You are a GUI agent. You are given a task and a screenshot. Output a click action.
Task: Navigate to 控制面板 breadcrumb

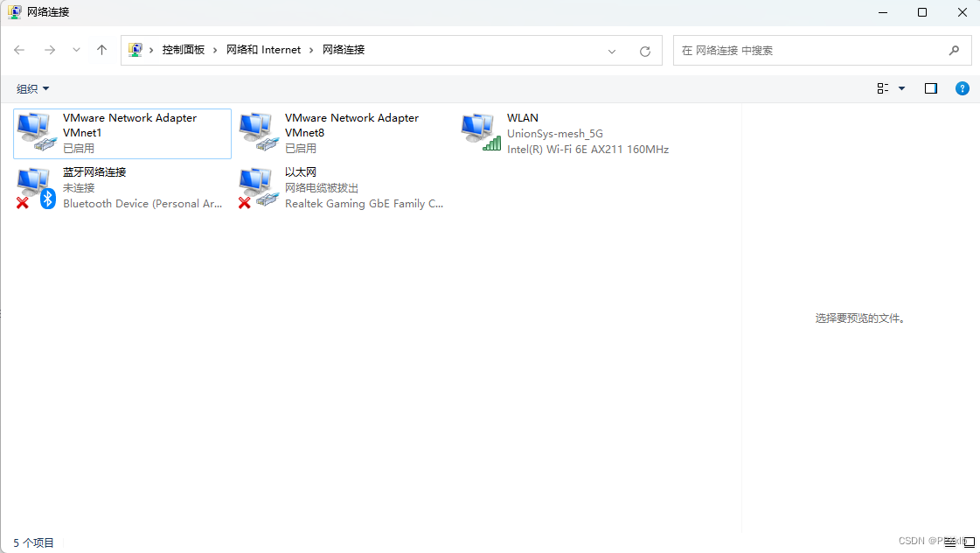(x=183, y=50)
